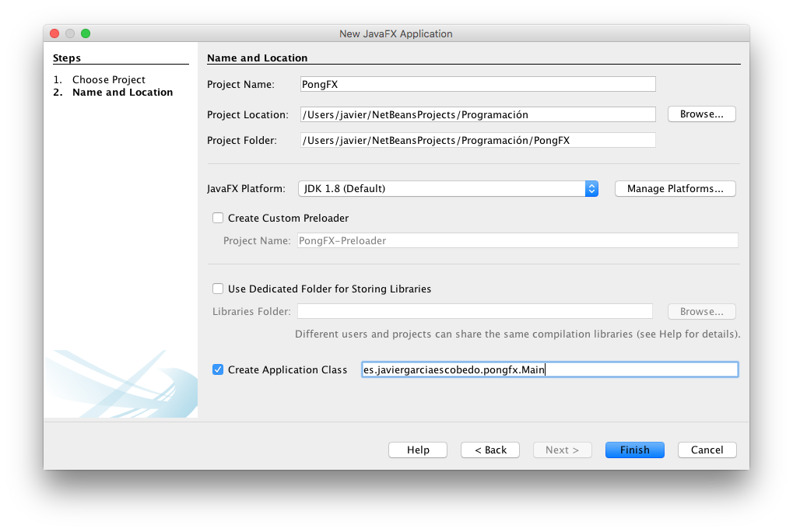Screen dimensions: 793x532
Task: Select the Name and Location step
Action: coord(122,93)
